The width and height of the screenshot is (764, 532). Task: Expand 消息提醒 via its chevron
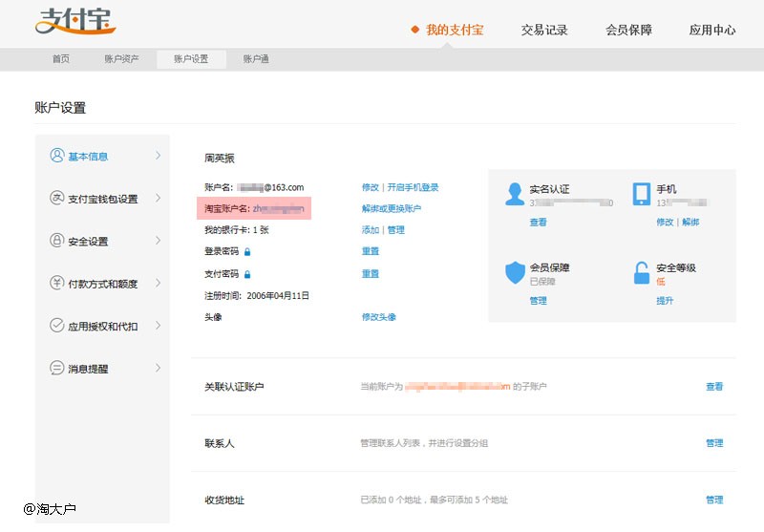(158, 368)
